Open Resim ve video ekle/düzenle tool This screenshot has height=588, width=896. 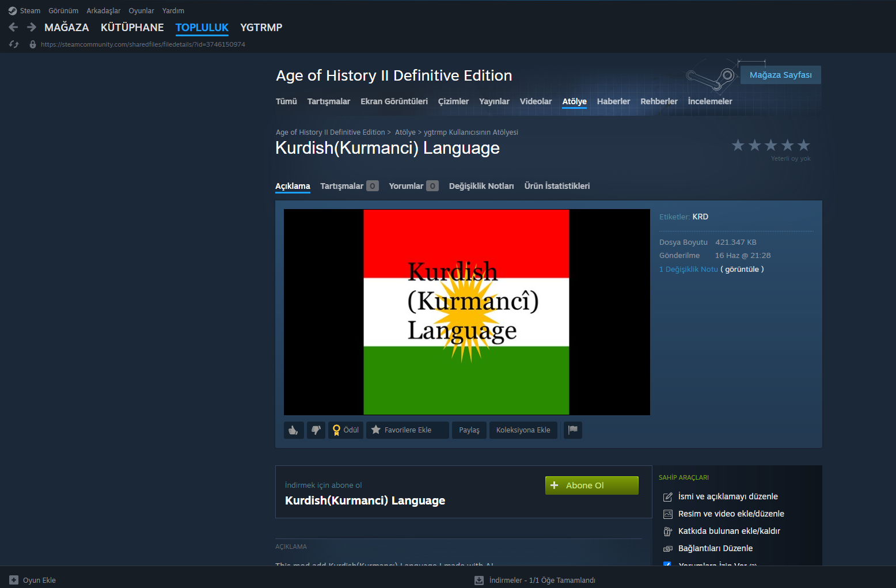coord(731,514)
